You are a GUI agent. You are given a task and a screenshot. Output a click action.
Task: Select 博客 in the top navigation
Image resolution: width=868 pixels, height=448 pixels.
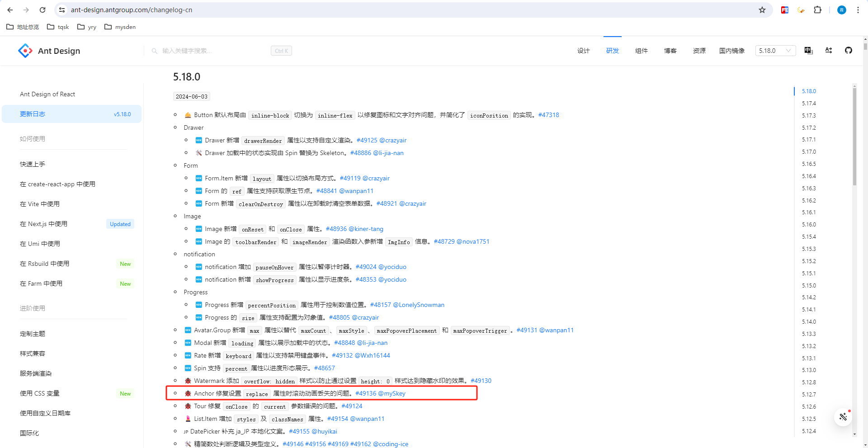click(670, 51)
